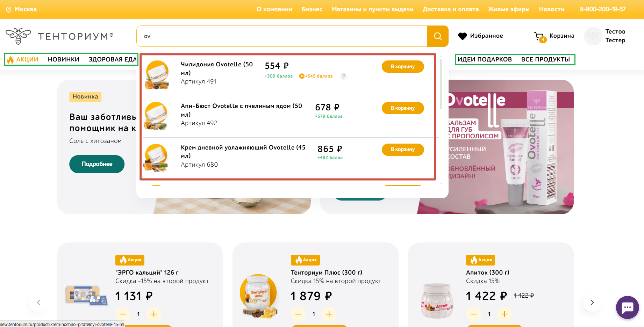Open Апи-Бюст Ovotelle product thumbnail
644x327 pixels.
[156, 116]
